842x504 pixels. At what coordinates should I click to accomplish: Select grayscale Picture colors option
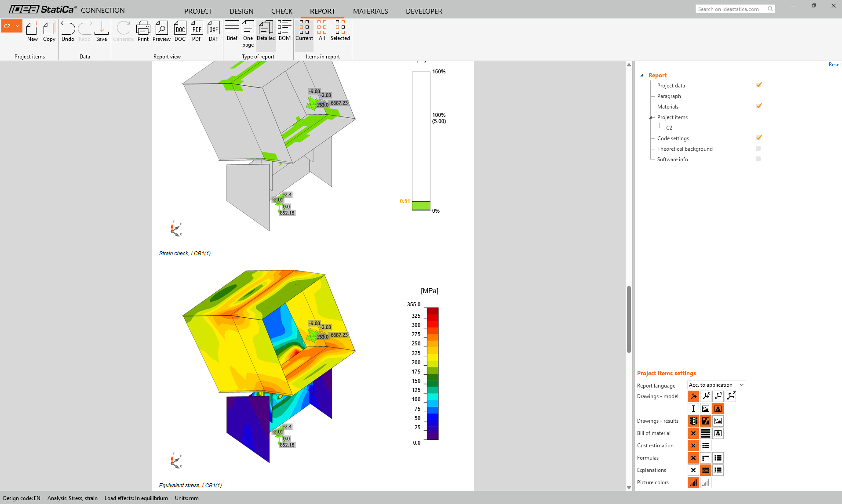(x=705, y=482)
